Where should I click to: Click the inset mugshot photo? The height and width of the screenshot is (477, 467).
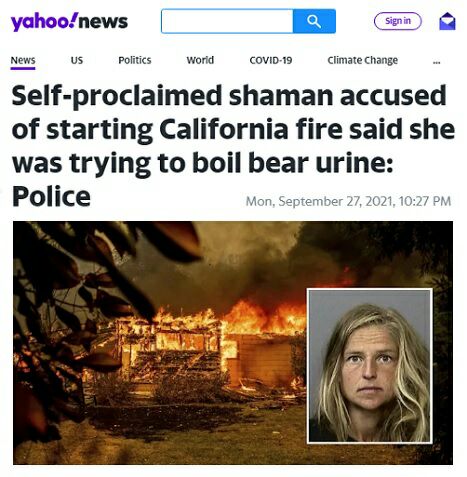tap(370, 366)
